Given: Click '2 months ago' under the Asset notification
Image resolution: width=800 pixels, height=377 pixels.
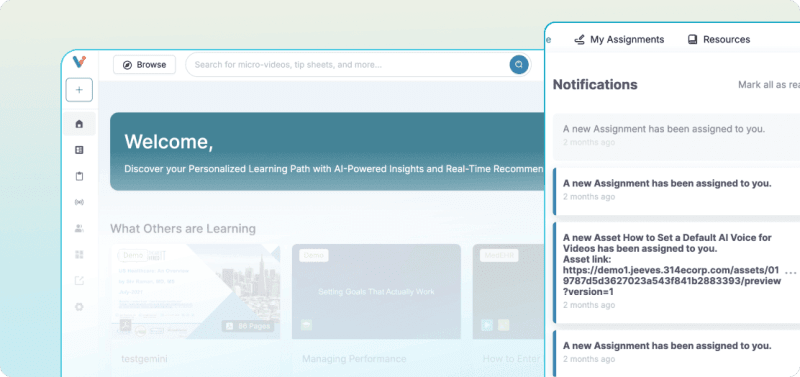Looking at the screenshot, I should pyautogui.click(x=589, y=305).
